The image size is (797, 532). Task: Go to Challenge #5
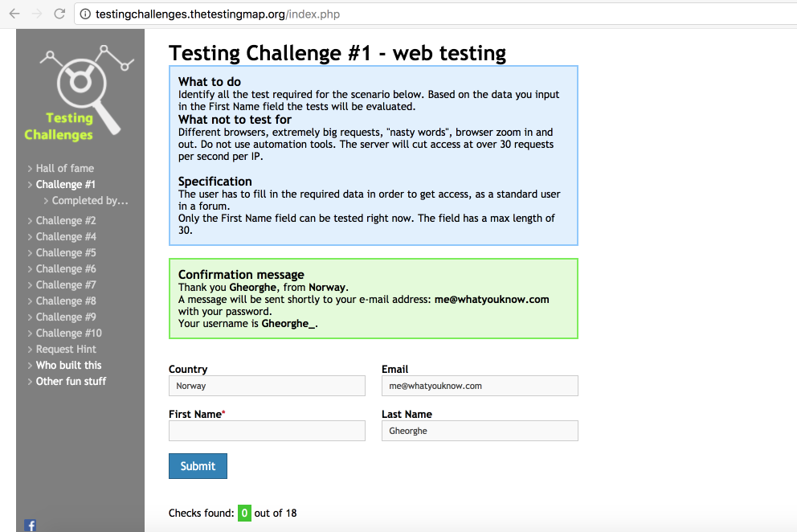click(x=66, y=252)
